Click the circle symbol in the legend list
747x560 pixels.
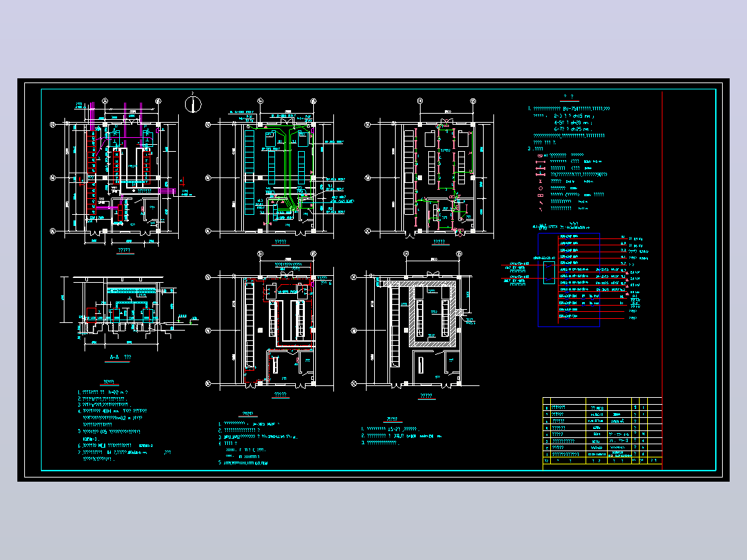tap(541, 189)
